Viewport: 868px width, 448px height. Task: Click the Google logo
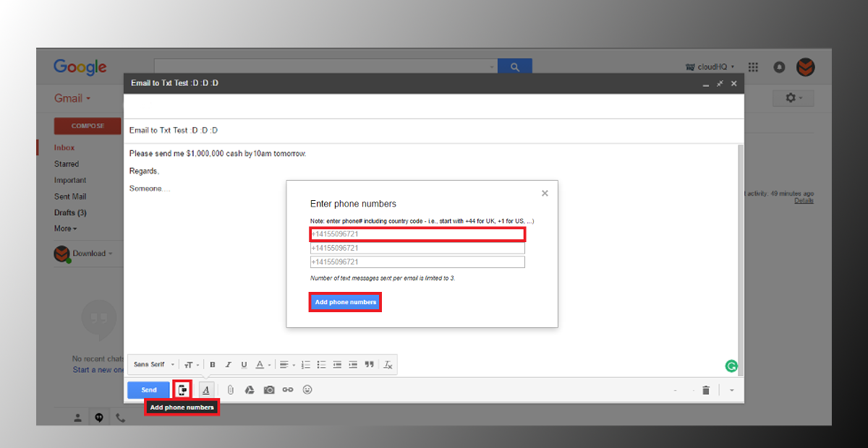(x=80, y=67)
